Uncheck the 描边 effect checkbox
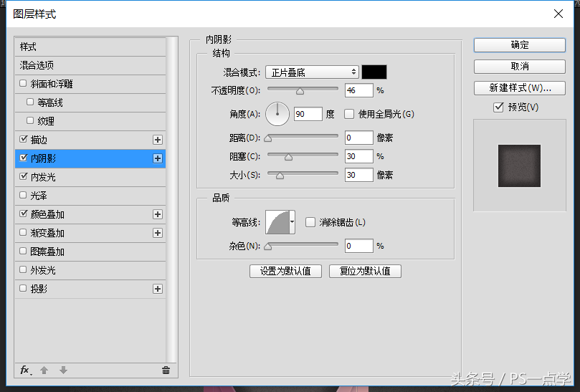 point(24,139)
